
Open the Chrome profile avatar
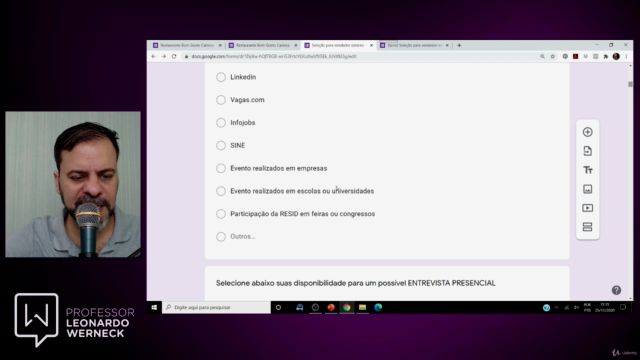click(616, 56)
